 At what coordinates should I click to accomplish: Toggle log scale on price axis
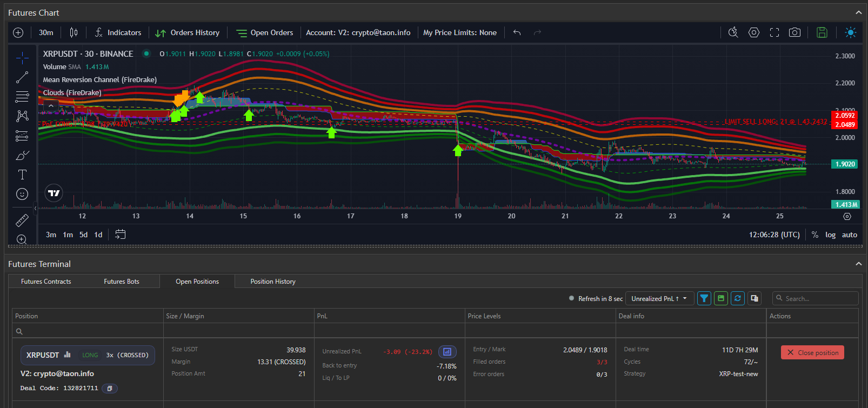pos(830,235)
